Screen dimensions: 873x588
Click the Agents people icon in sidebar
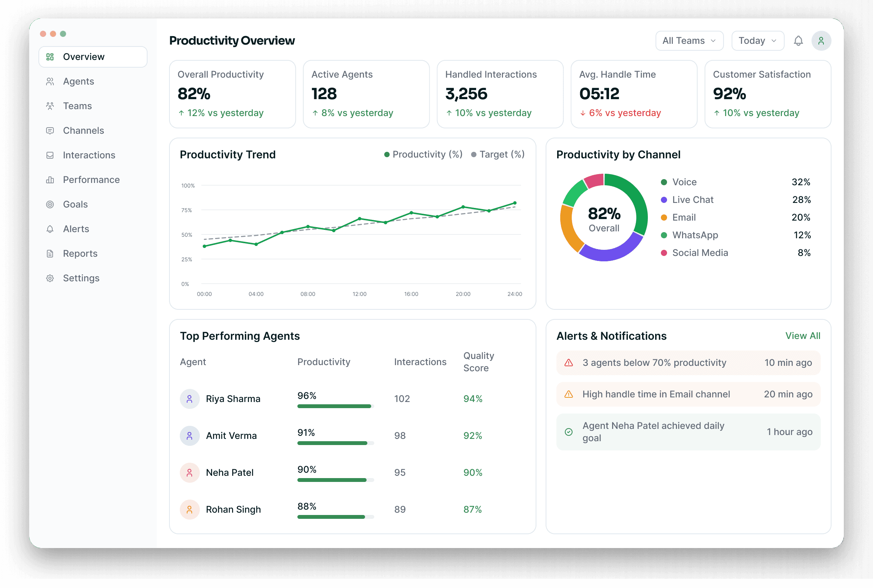click(50, 81)
